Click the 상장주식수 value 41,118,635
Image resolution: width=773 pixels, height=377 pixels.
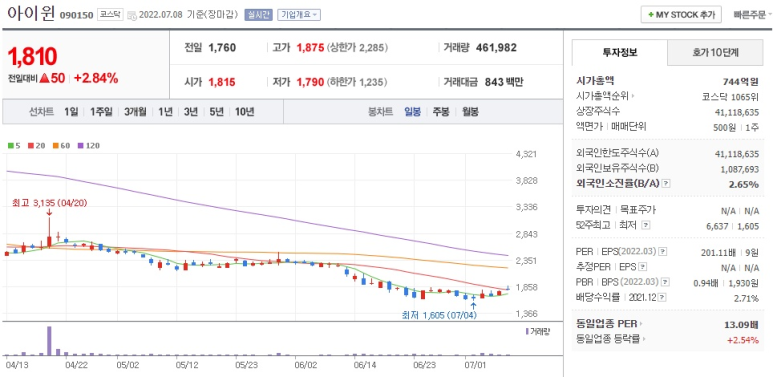pyautogui.click(x=737, y=112)
